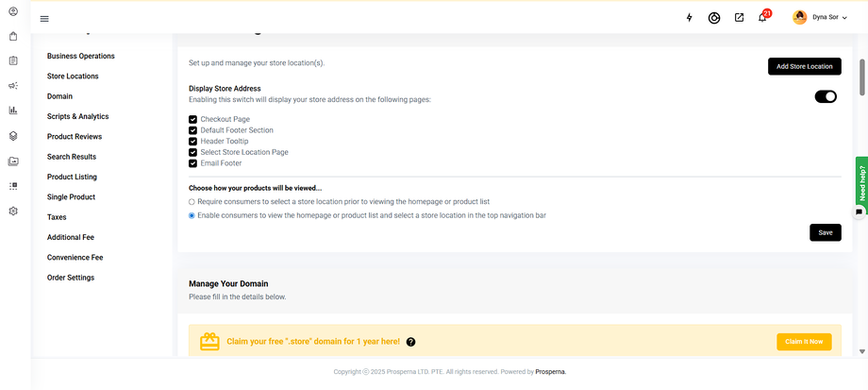The height and width of the screenshot is (390, 868).
Task: Open the settings gear in sidebar
Action: pos(13,211)
